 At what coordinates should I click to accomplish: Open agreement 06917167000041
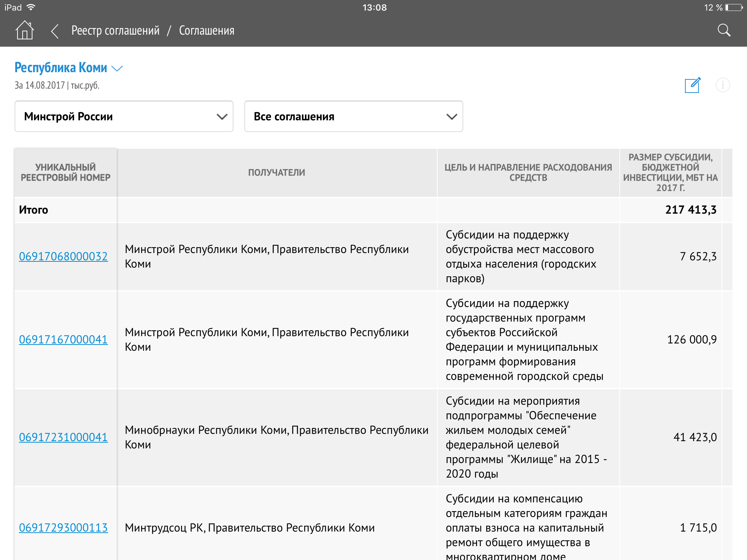(x=63, y=339)
